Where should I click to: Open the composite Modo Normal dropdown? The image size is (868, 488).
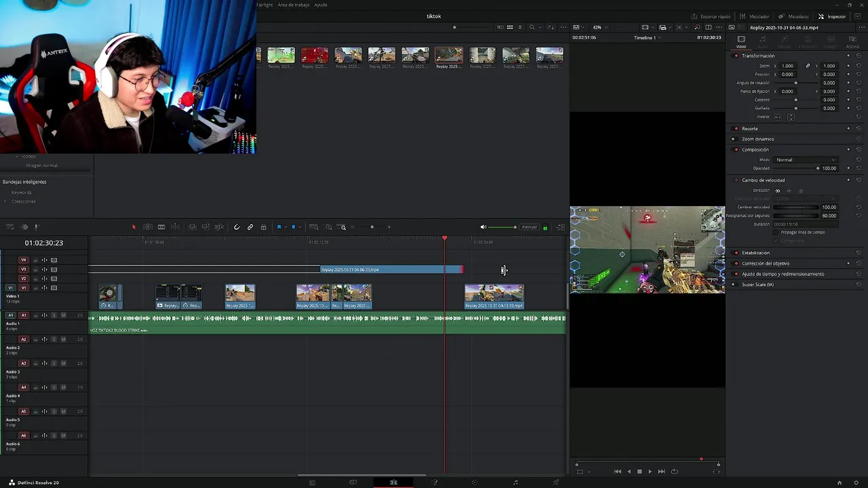pos(806,159)
